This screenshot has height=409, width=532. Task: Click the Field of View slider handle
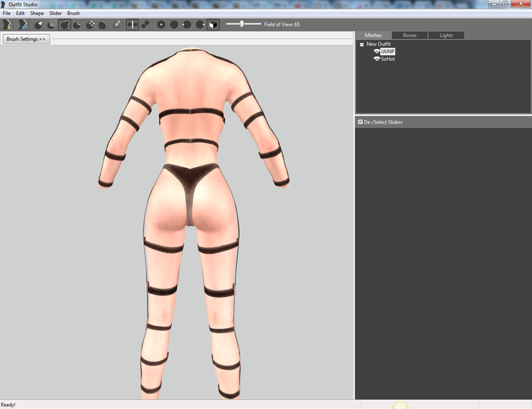pos(242,24)
